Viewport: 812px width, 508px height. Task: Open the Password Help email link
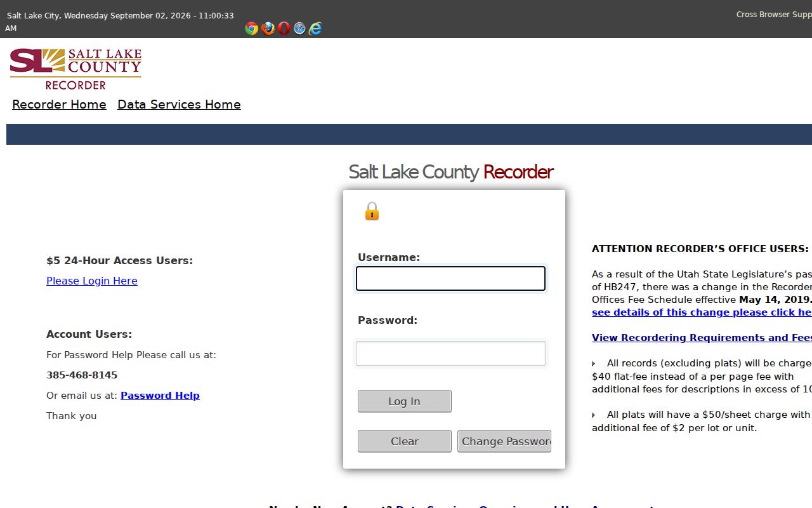(160, 396)
